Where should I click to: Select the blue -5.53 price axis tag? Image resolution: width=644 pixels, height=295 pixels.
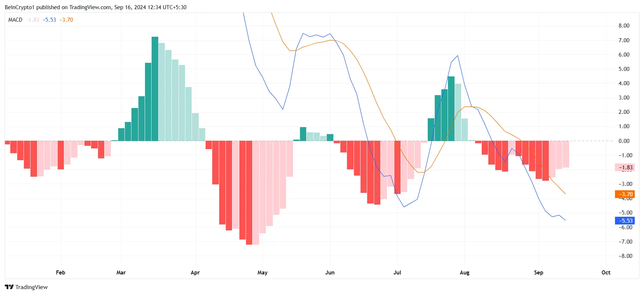click(x=625, y=220)
